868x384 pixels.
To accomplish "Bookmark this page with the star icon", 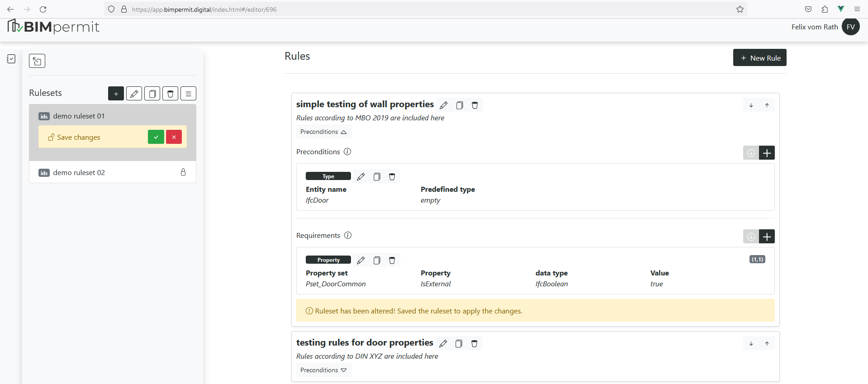I will point(740,9).
